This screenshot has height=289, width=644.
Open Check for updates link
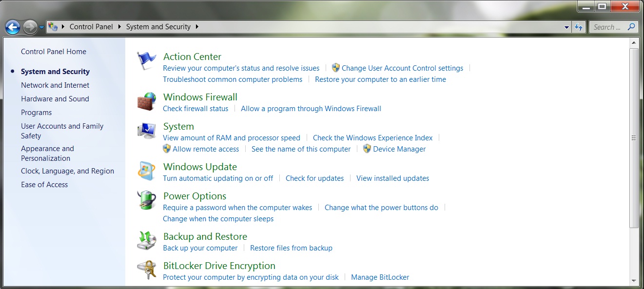314,178
